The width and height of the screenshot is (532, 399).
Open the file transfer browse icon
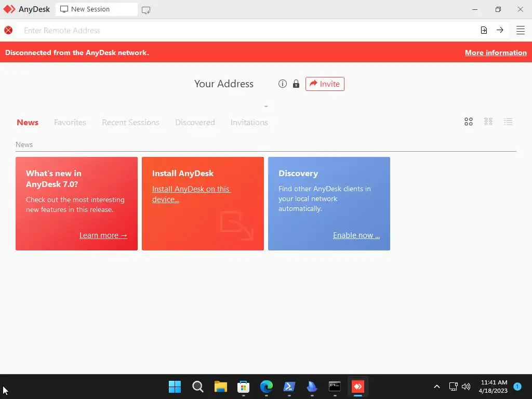484,30
